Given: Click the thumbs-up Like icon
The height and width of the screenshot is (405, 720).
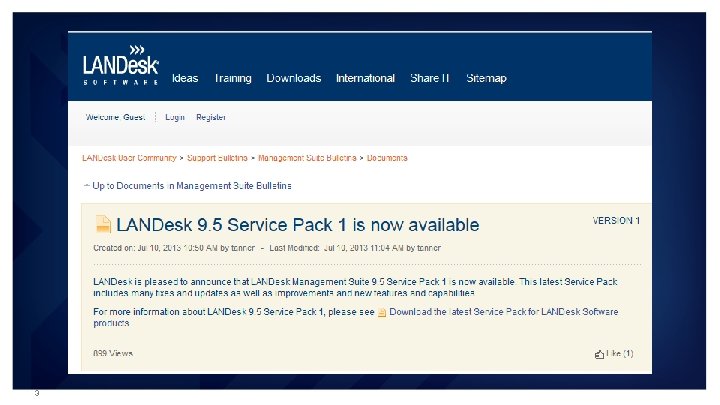Looking at the screenshot, I should [599, 354].
